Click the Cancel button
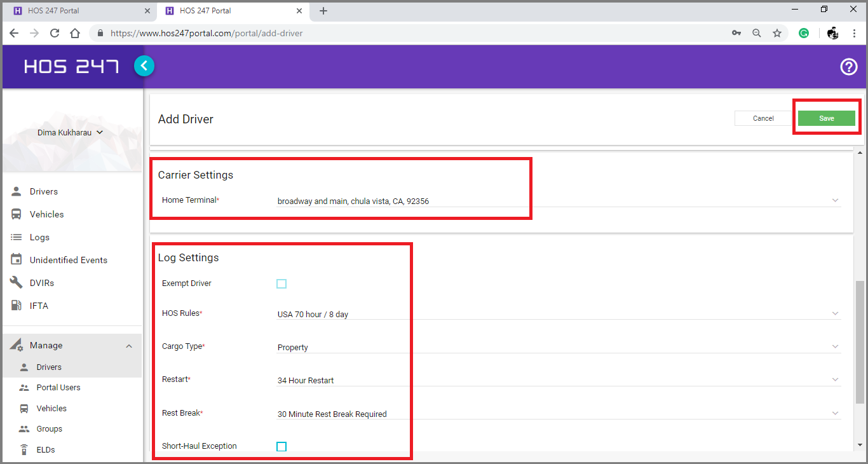 pyautogui.click(x=763, y=118)
